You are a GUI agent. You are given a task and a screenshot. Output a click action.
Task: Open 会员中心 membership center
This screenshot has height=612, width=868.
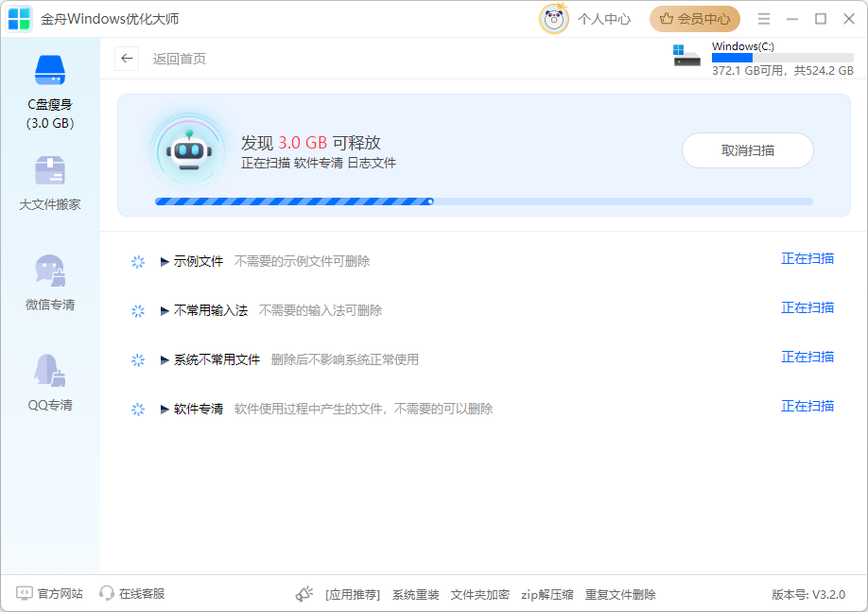click(694, 19)
